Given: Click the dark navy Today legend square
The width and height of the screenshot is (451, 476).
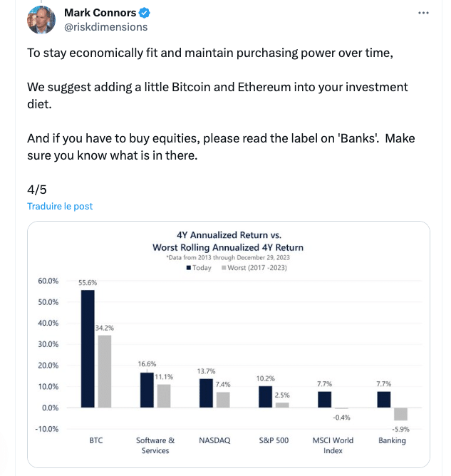Looking at the screenshot, I should click(x=188, y=268).
